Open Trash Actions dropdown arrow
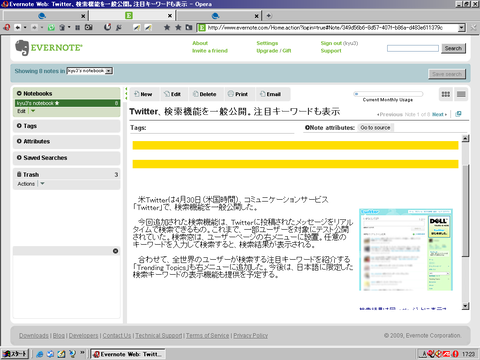 click(x=42, y=184)
